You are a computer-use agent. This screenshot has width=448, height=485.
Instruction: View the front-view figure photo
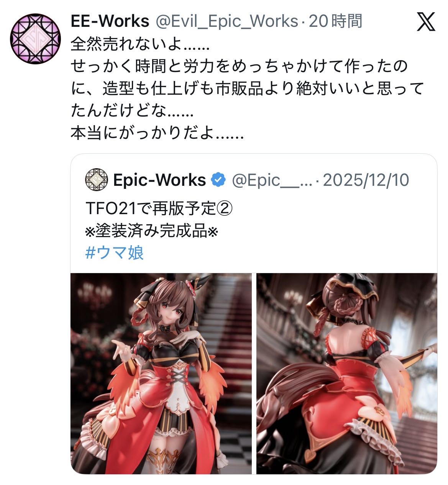(161, 374)
